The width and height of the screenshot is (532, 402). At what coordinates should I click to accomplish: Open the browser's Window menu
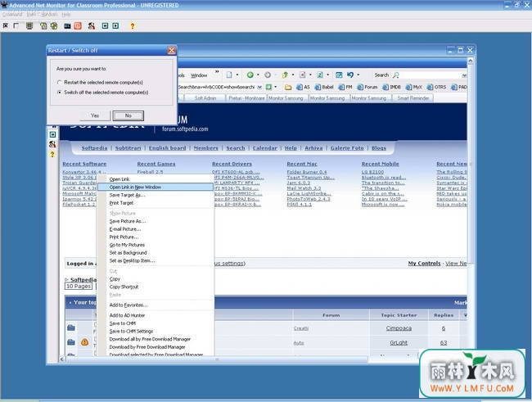pyautogui.click(x=199, y=75)
